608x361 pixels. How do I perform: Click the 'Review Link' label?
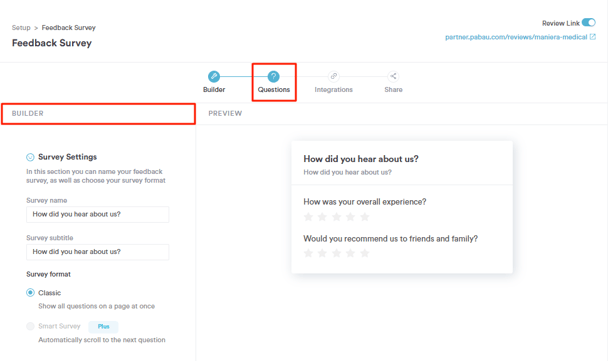click(561, 23)
